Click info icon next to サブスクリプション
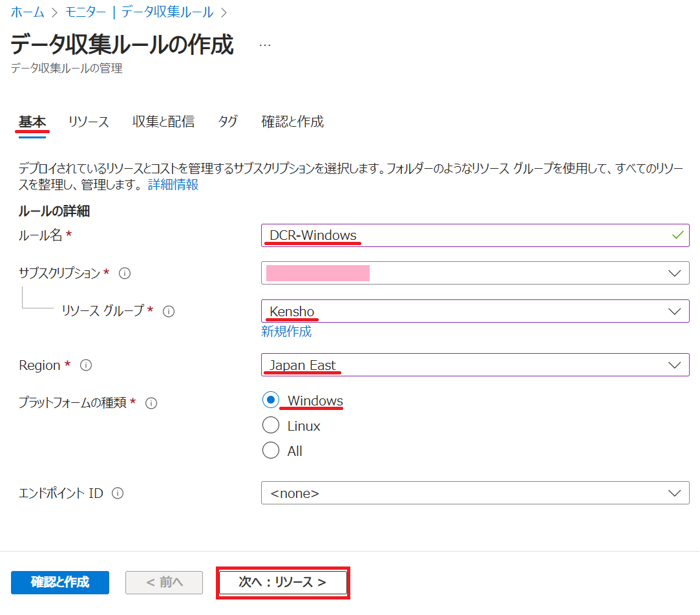Screen dimensions: 700x615 (125, 274)
